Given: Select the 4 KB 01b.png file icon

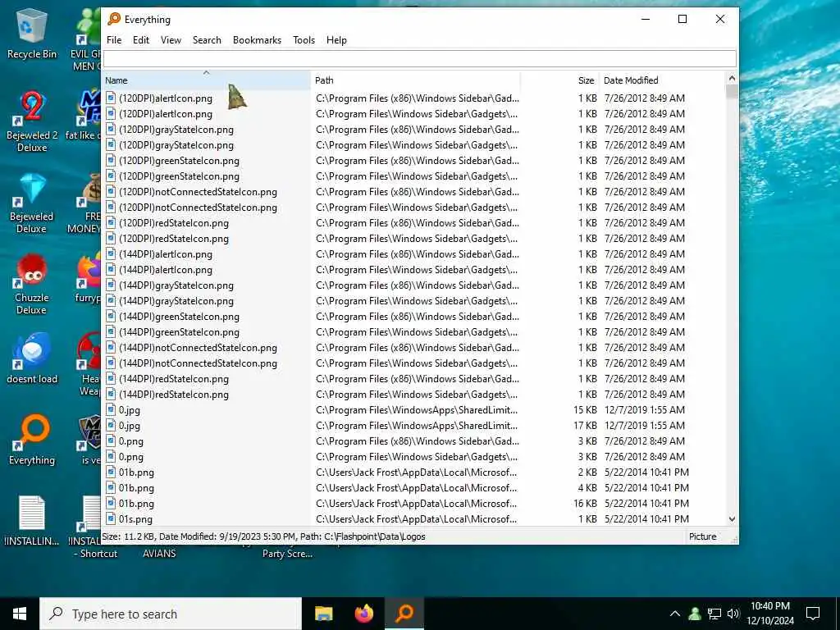Looking at the screenshot, I should tap(111, 487).
